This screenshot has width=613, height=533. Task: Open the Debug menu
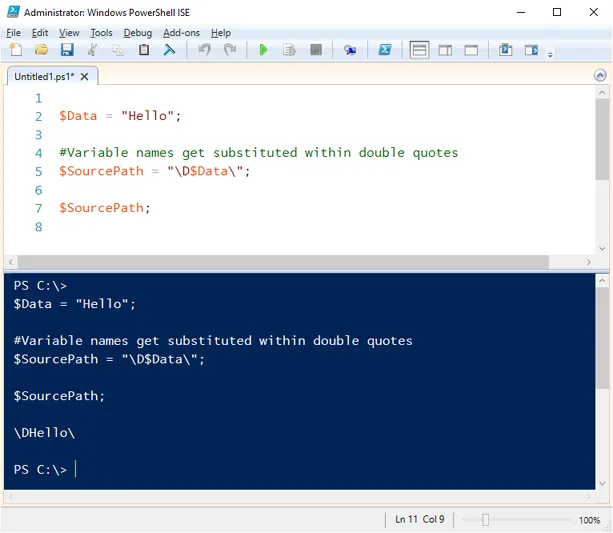point(138,33)
